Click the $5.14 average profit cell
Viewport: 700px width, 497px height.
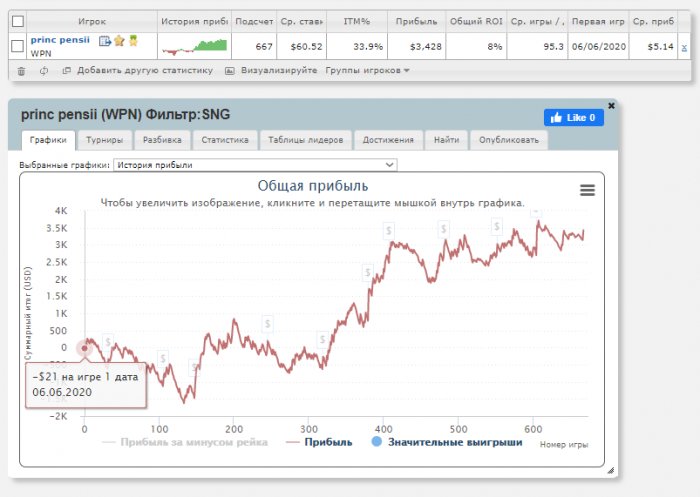coord(653,46)
